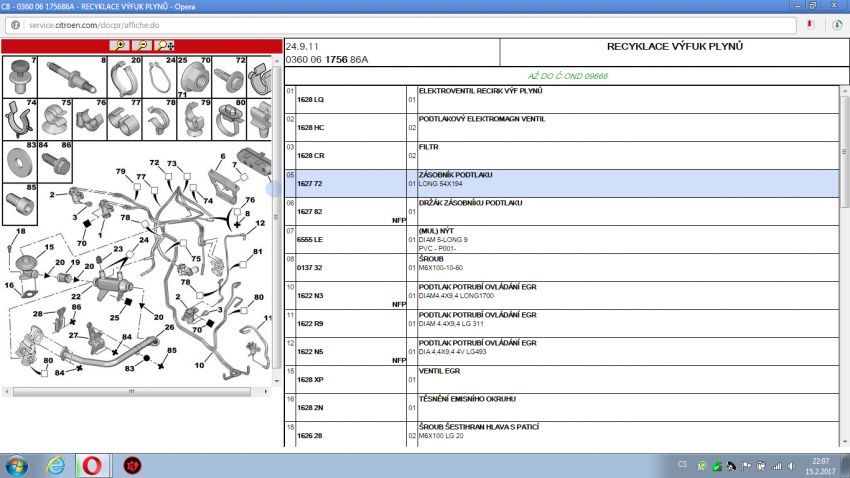Viewport: 850px width, 478px height.
Task: Open part number 1627 82
Action: (310, 212)
